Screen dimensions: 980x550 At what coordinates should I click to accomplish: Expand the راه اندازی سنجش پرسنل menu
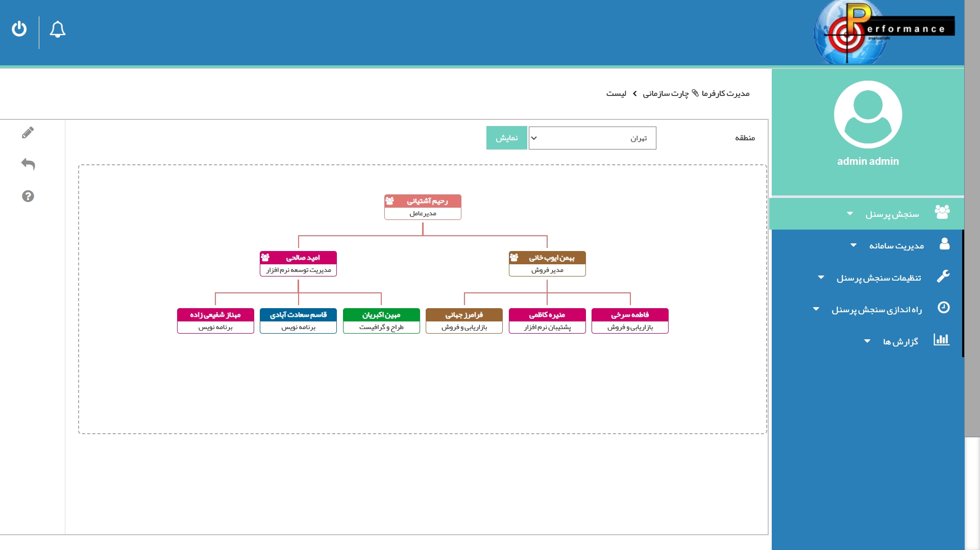tap(876, 310)
